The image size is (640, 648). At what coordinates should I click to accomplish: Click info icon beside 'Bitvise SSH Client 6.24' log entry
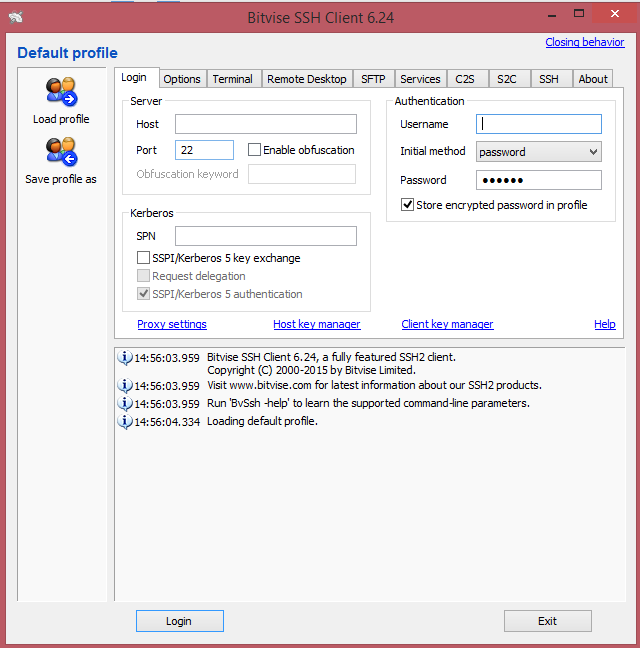[x=125, y=357]
